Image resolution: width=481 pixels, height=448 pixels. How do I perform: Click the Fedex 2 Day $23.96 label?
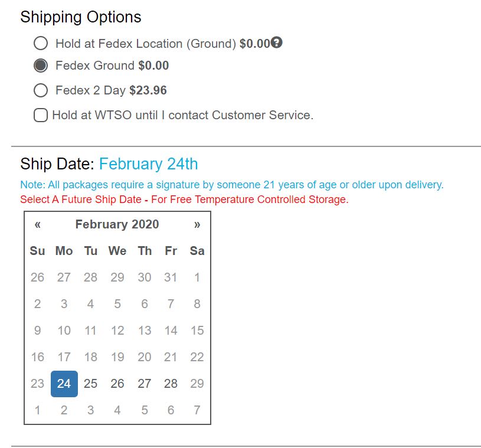(111, 90)
